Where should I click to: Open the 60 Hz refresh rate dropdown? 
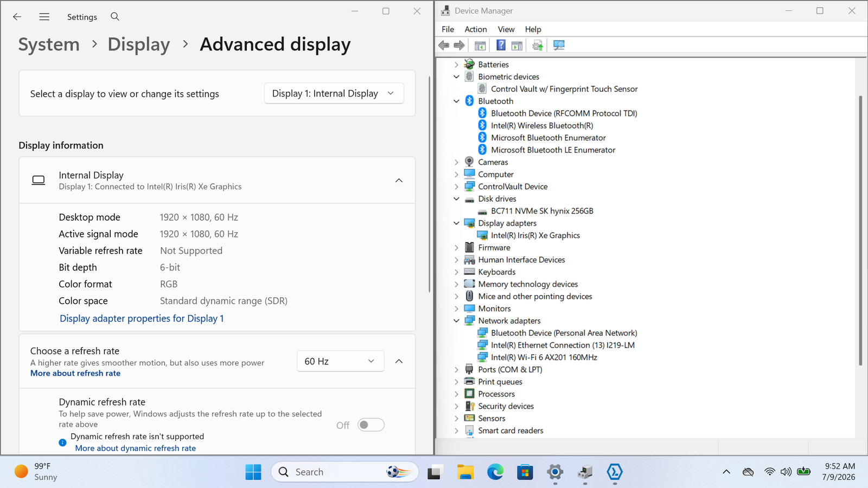(x=340, y=361)
